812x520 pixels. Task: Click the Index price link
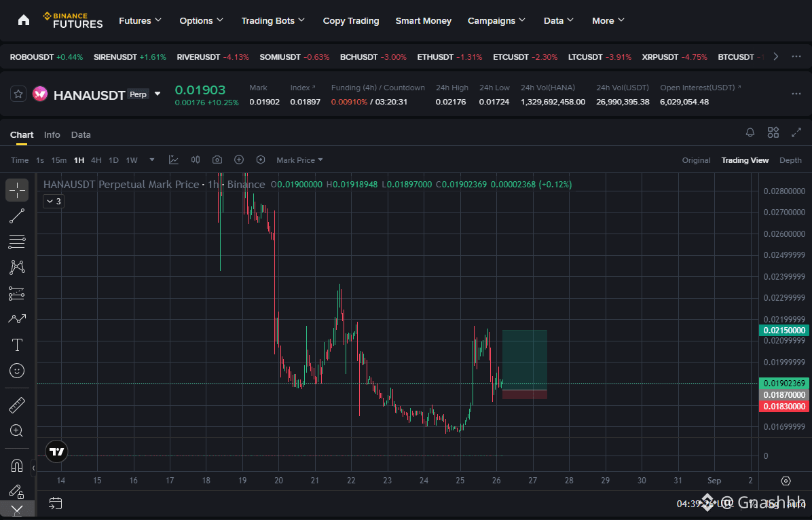pos(303,88)
